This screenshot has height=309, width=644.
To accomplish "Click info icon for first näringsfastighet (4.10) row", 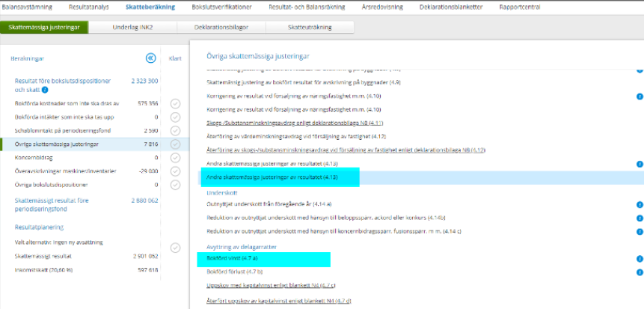I will click(640, 97).
